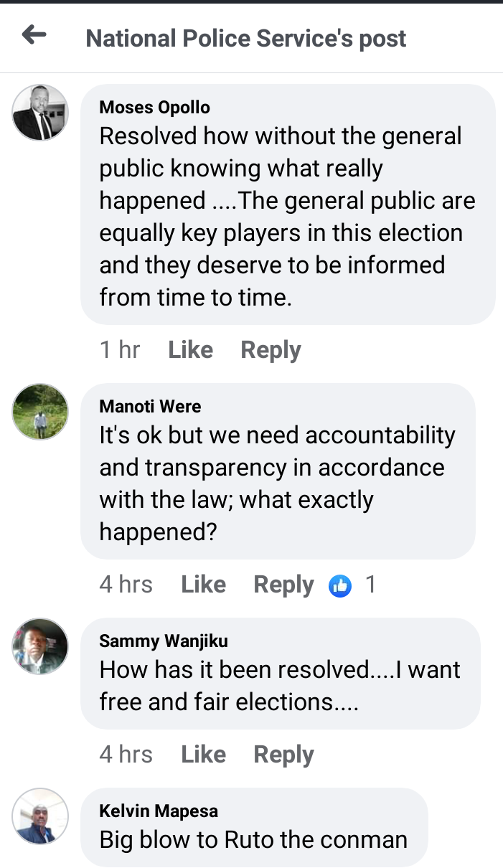
Task: Like Manoti Were's comment
Action: coord(204,585)
